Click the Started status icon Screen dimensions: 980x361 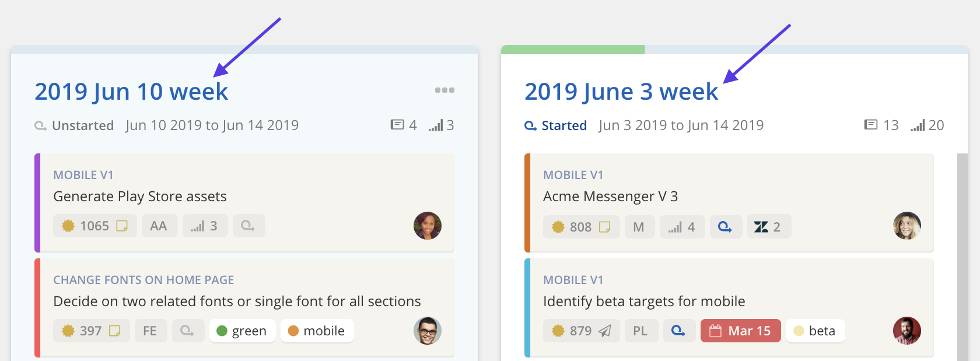(531, 126)
